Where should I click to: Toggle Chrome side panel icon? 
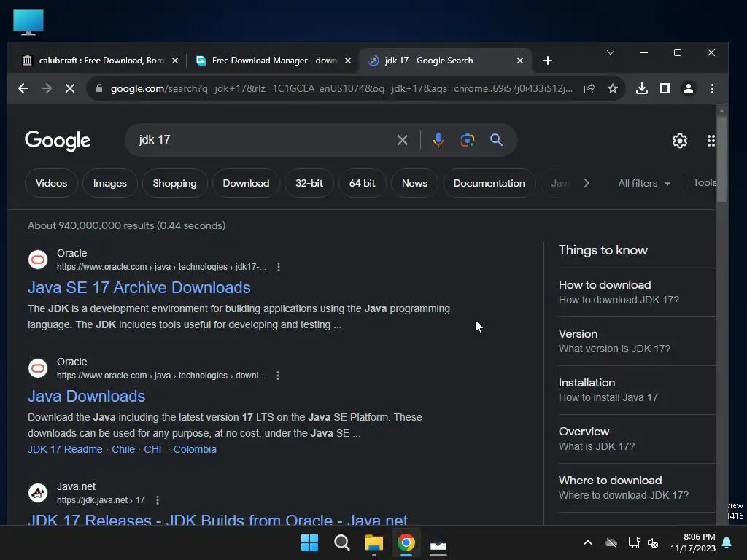665,88
